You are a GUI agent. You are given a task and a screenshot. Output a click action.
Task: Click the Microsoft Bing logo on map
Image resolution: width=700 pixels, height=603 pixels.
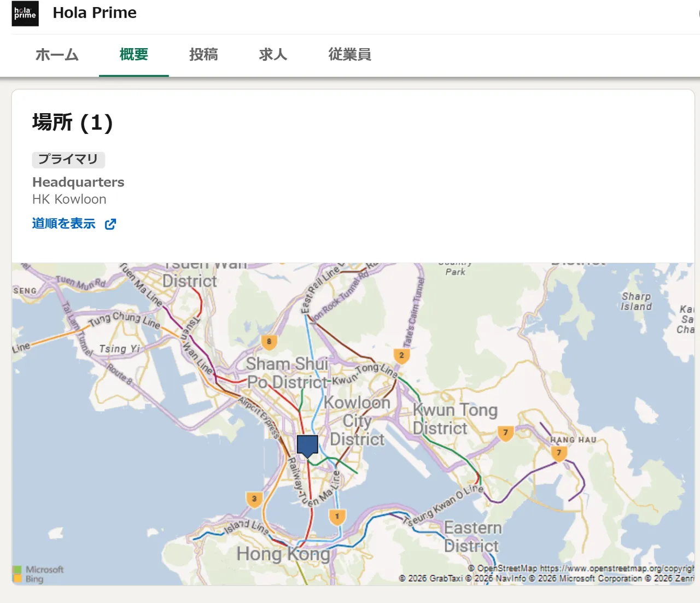click(x=38, y=574)
